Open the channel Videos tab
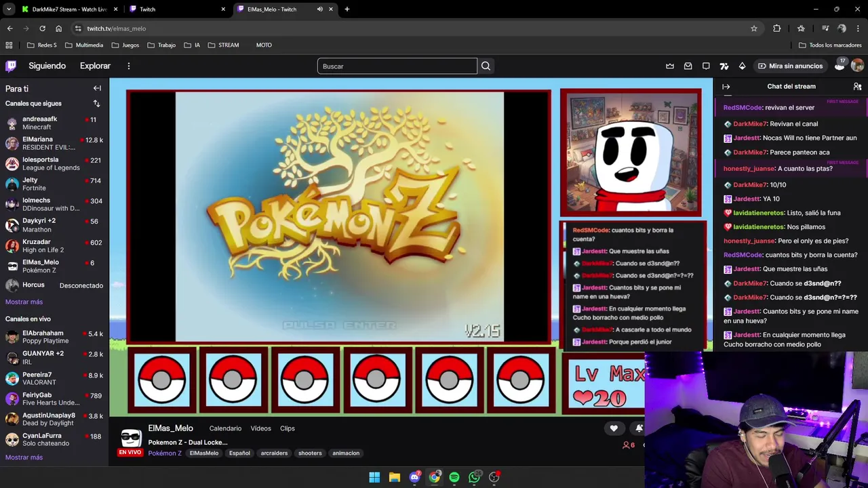868x488 pixels. click(x=260, y=428)
